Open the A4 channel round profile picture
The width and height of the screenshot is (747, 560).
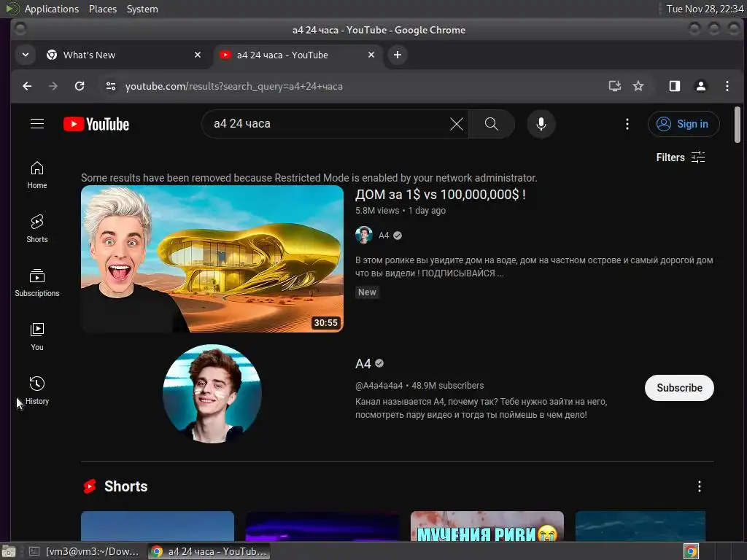point(212,394)
